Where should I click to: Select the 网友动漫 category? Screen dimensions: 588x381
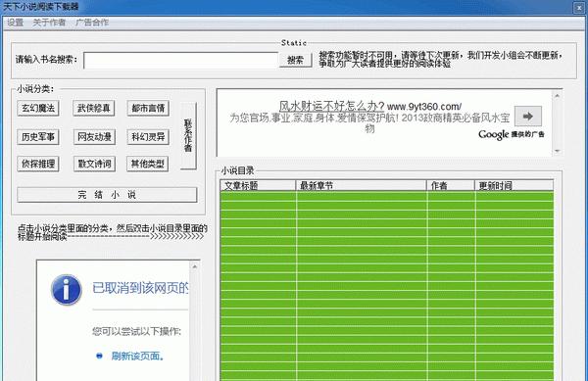pos(94,137)
